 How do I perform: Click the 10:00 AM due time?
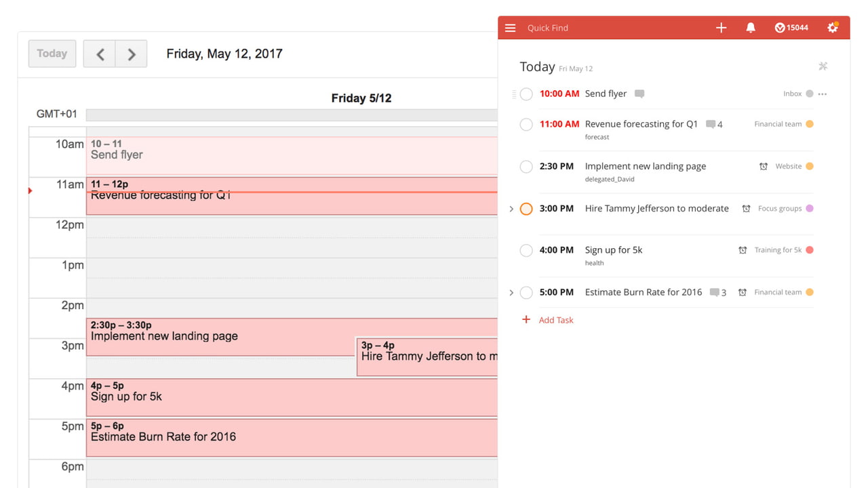(559, 94)
